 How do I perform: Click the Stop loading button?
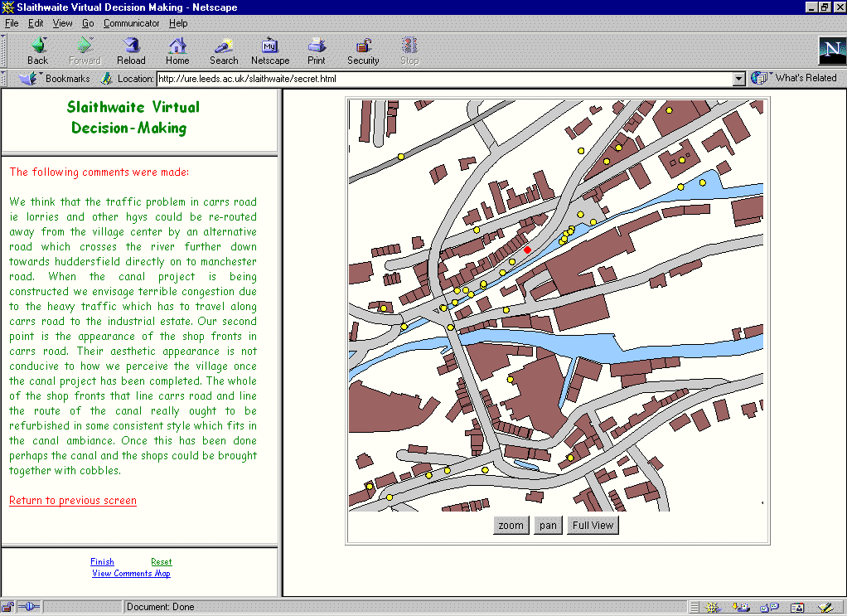click(409, 51)
